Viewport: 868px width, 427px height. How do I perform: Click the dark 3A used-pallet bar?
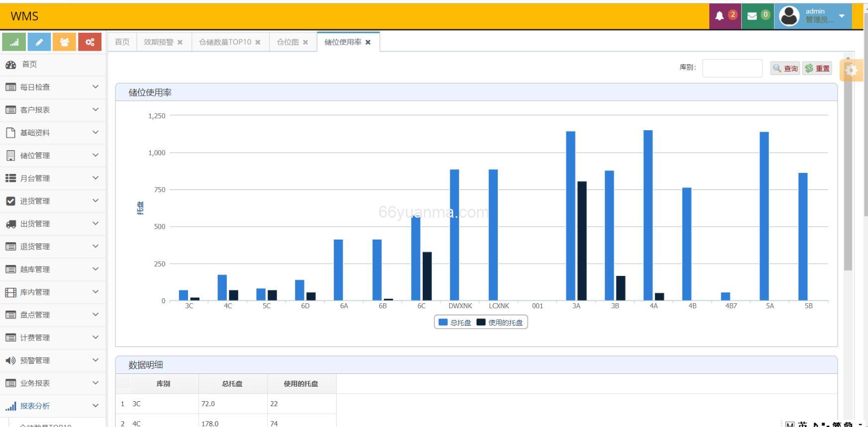581,241
